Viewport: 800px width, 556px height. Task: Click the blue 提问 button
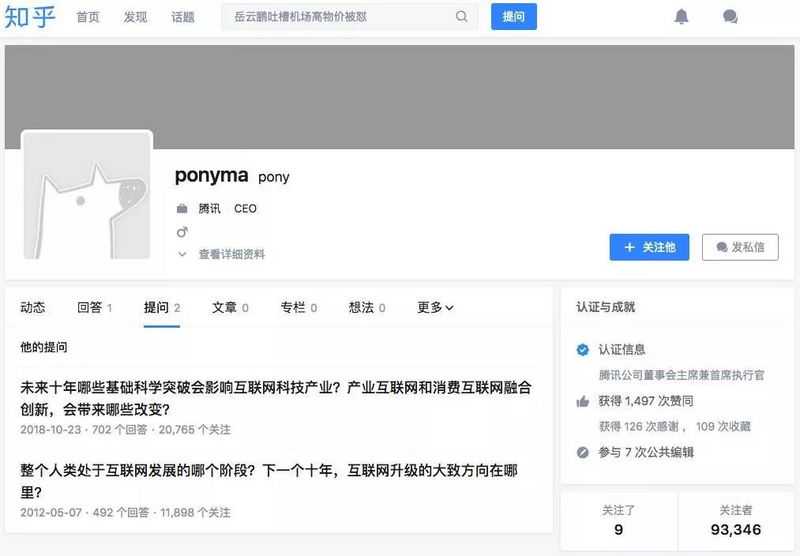[513, 17]
